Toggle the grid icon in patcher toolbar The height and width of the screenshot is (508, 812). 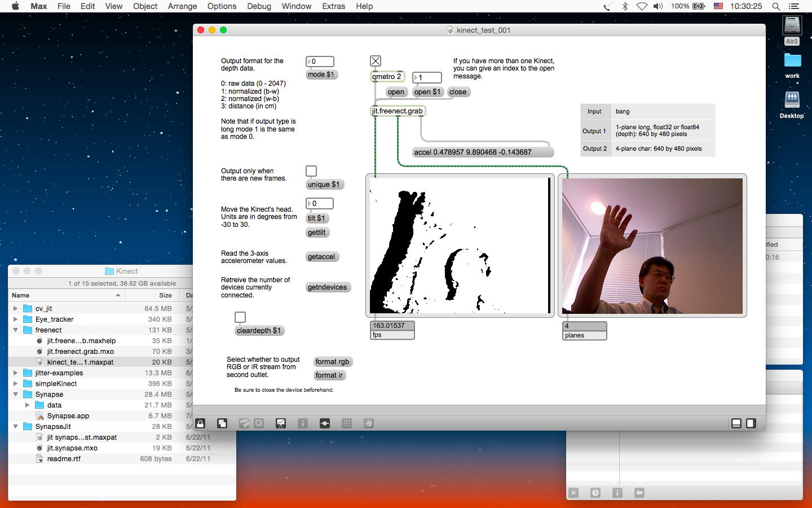(x=347, y=423)
